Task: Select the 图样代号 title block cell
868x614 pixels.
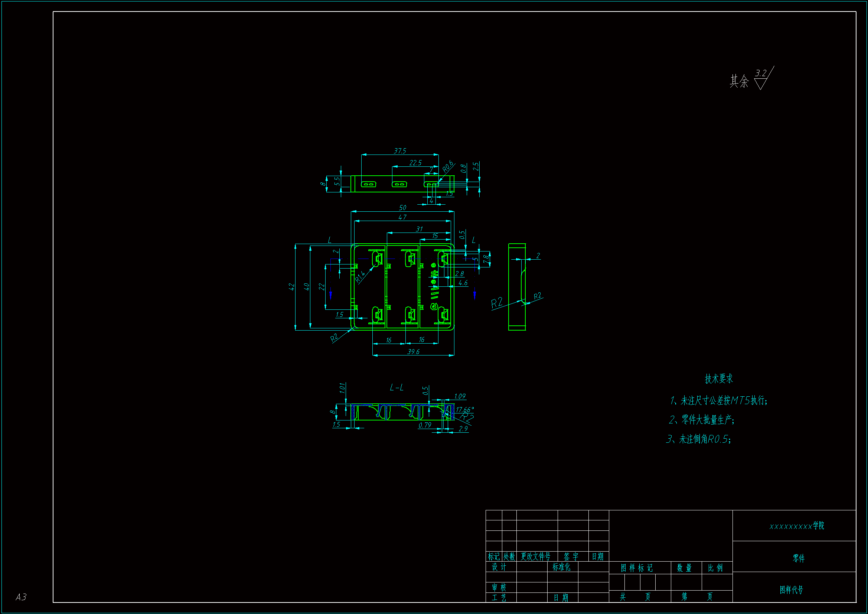Action: [x=791, y=590]
